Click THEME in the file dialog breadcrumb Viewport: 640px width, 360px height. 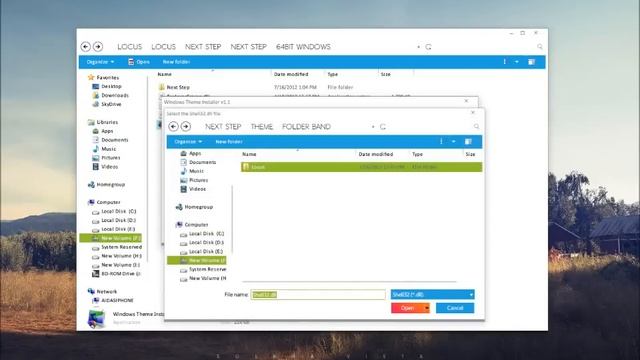pyautogui.click(x=262, y=127)
